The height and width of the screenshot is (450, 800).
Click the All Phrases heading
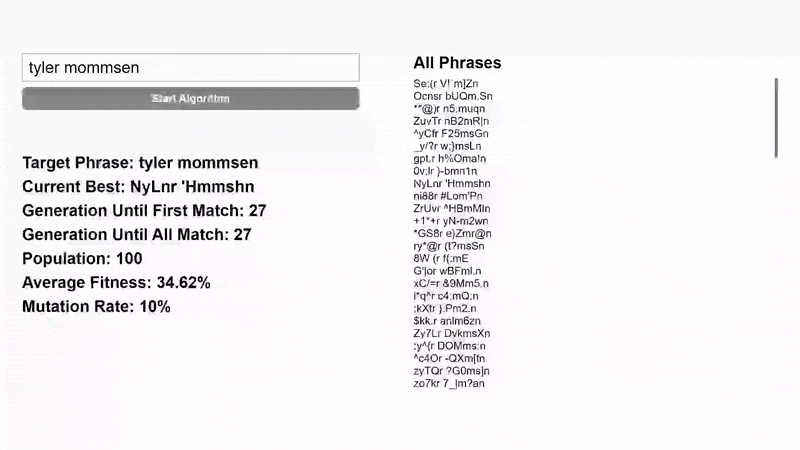[457, 63]
